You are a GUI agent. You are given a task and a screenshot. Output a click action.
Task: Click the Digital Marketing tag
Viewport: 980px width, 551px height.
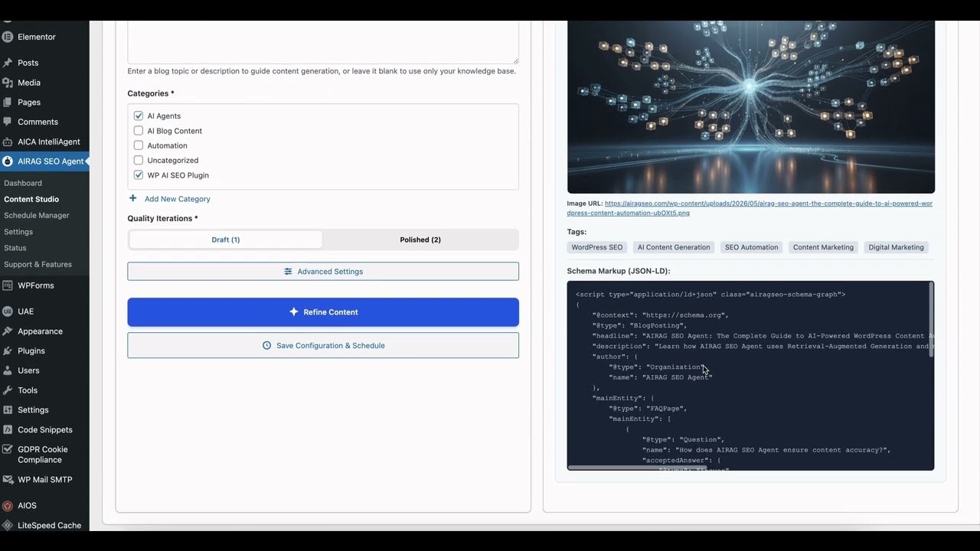coord(897,247)
